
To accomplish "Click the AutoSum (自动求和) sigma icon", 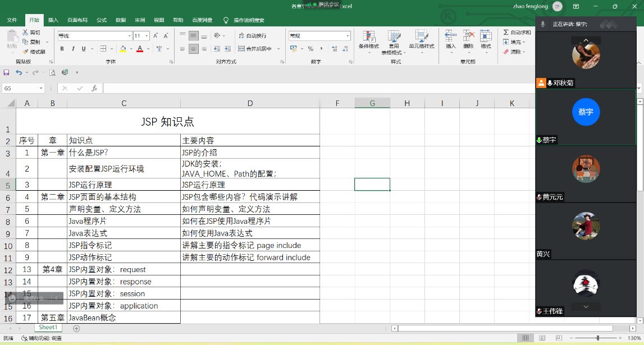I will (506, 33).
